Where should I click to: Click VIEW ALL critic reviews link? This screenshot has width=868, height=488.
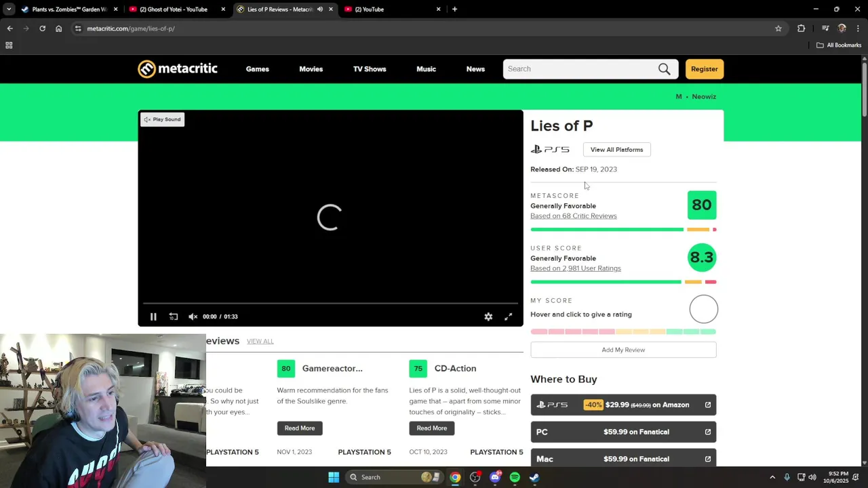click(260, 342)
